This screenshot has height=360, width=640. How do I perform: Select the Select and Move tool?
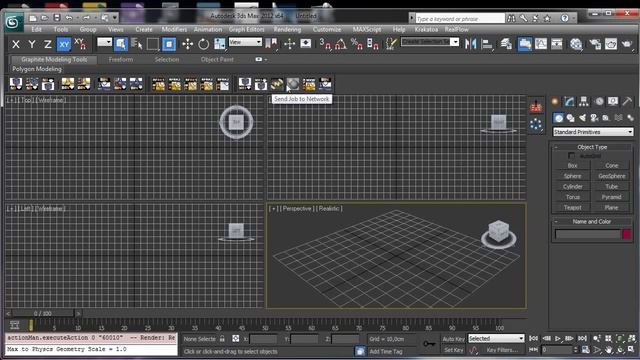187,44
